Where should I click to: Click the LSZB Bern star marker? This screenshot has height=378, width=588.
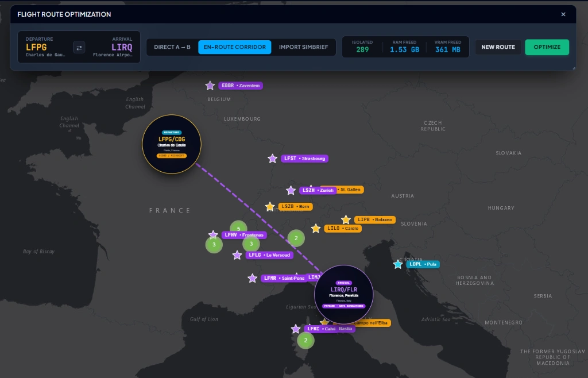(270, 207)
